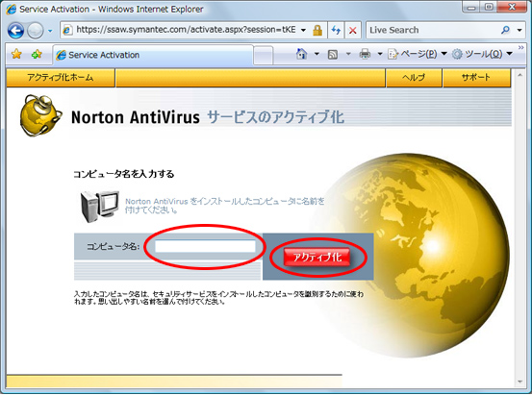532x395 pixels.
Task: Open a new blank tab
Action: point(264,55)
